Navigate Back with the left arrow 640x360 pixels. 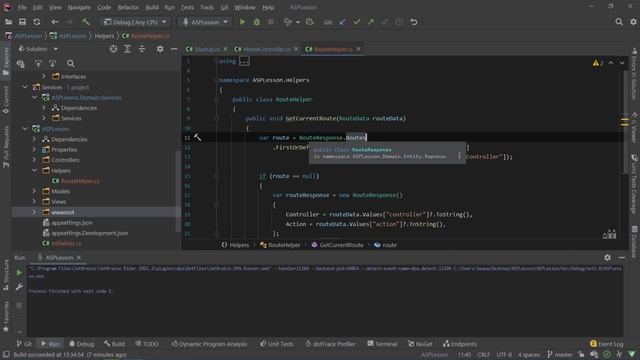point(55,22)
